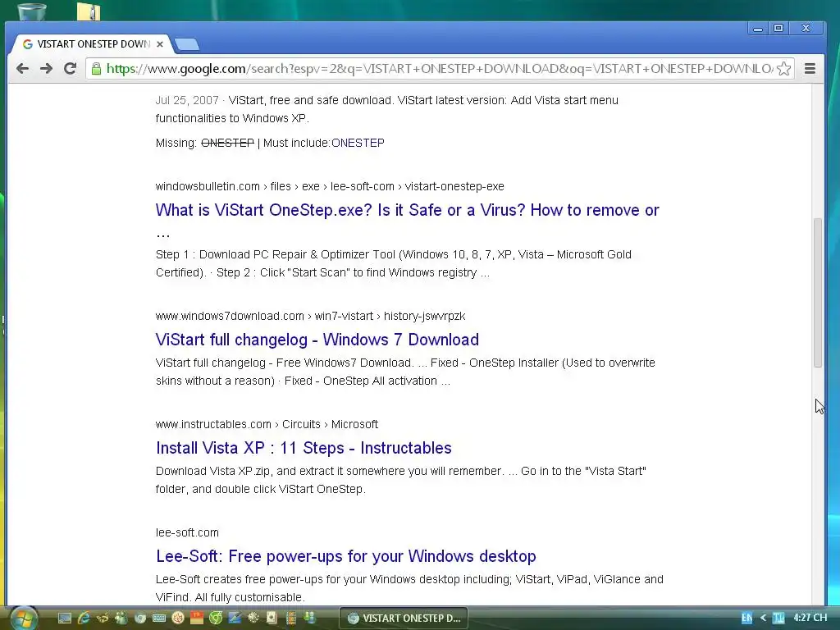Click the www.windows7download.com breadcrumb text

[x=310, y=316]
